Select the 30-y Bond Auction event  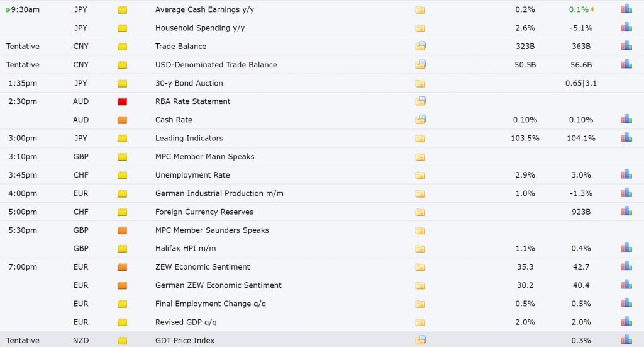click(189, 83)
